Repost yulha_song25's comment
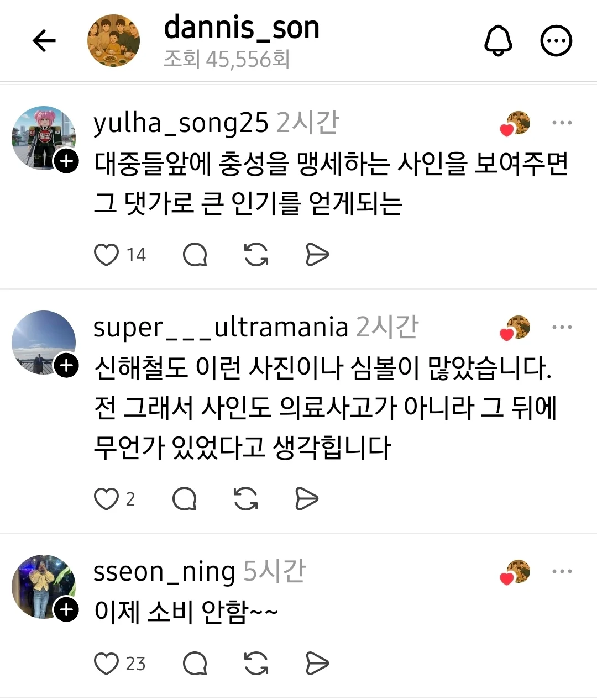Screen dimensions: 597x700 click(256, 255)
